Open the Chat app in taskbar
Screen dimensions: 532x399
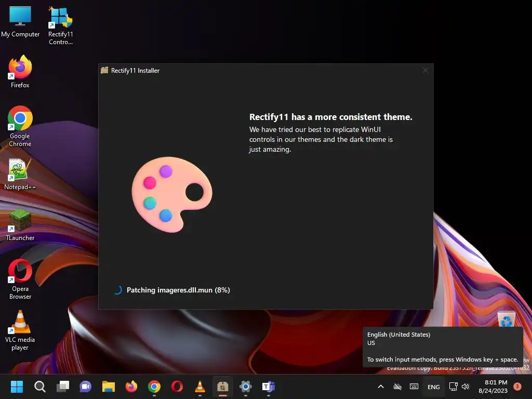tap(86, 387)
